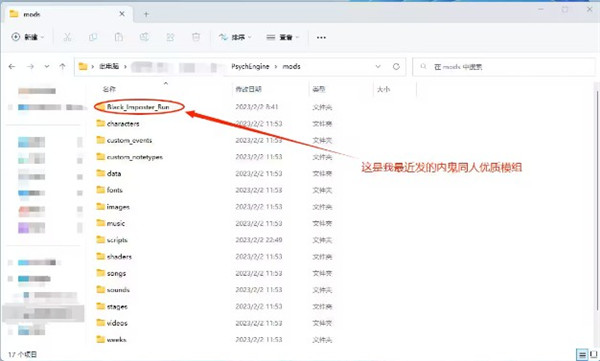The width and height of the screenshot is (600, 361).
Task: Click folder icon next to data
Action: point(101,173)
